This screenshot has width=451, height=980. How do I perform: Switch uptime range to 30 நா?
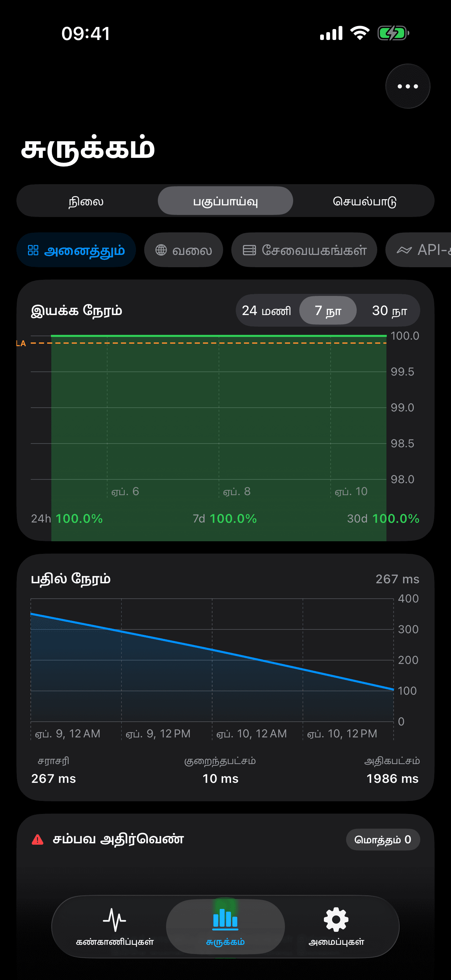click(x=389, y=310)
